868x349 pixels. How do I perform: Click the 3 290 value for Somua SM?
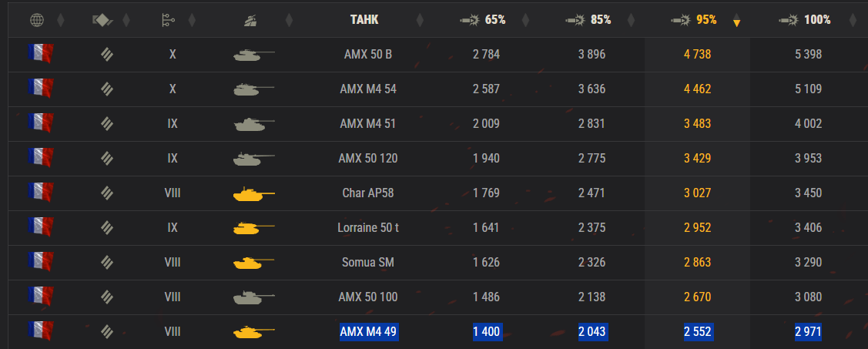coord(808,262)
